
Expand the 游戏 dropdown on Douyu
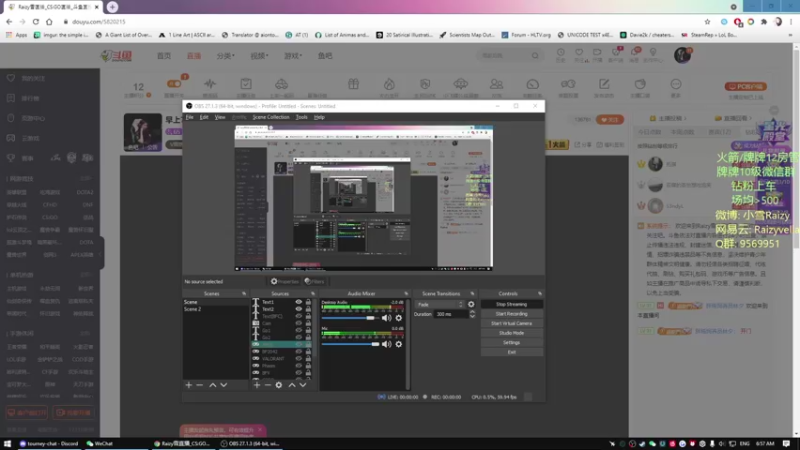[x=293, y=56]
